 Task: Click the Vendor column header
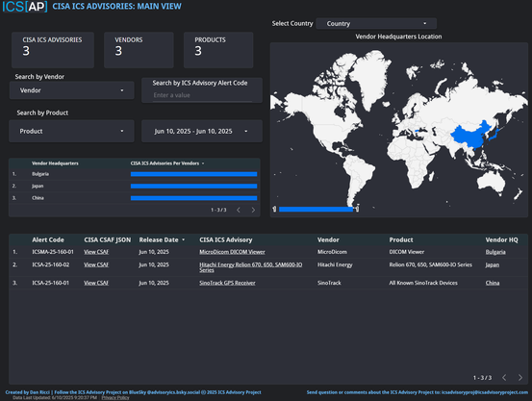pyautogui.click(x=328, y=239)
